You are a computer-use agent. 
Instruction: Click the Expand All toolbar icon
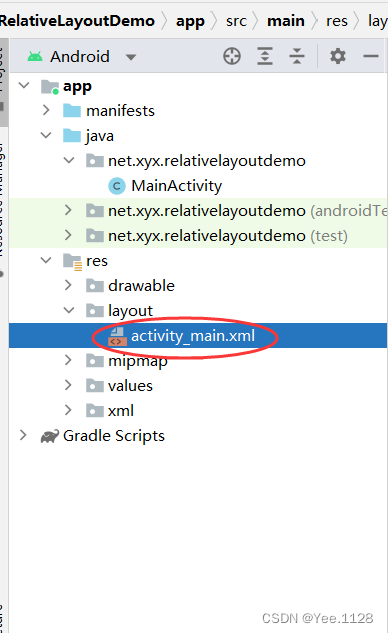click(265, 56)
